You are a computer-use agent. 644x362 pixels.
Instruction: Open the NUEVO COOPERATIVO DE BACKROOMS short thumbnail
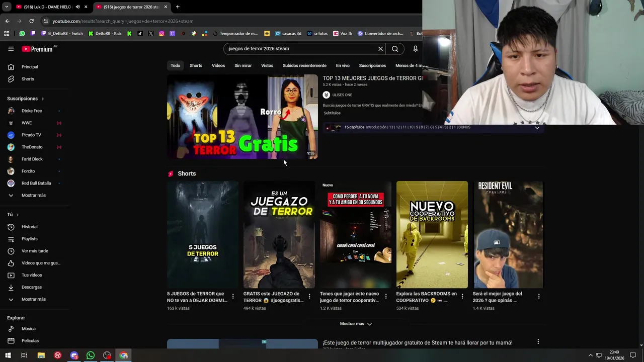click(432, 235)
